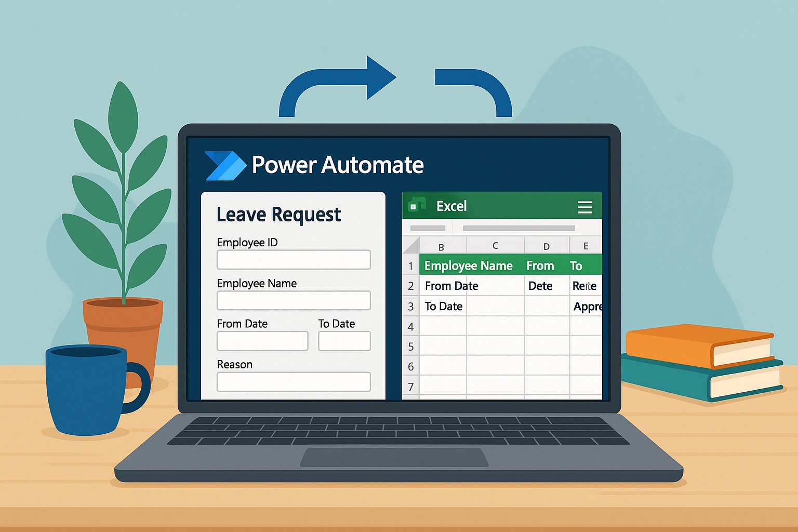Focus the From Date field in the form

[262, 341]
